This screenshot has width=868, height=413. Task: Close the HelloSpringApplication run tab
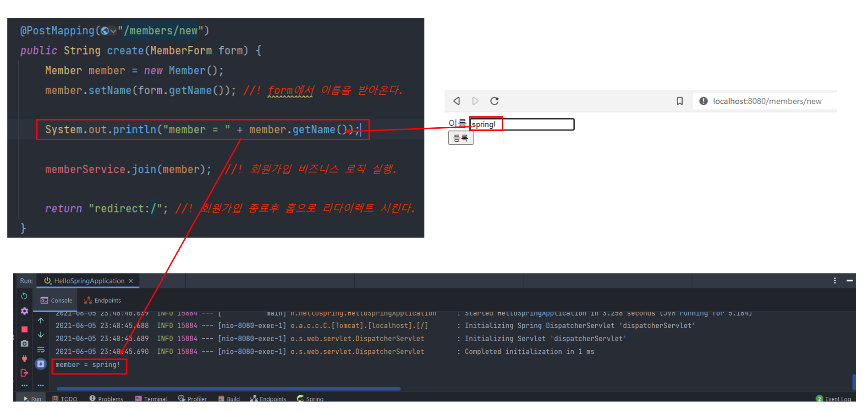(131, 281)
